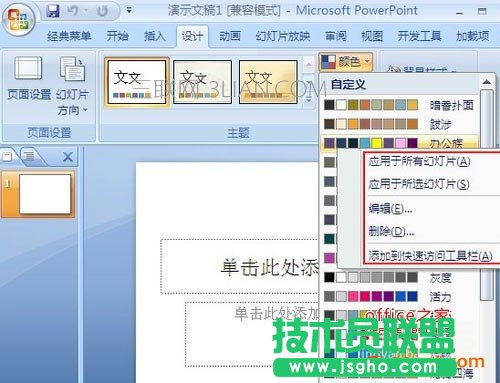Expand the themes gallery more arrow

click(309, 100)
